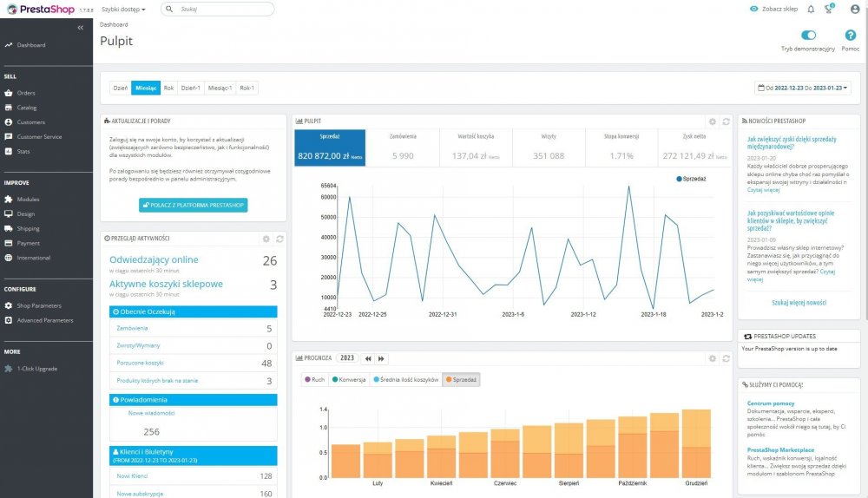The width and height of the screenshot is (868, 498).
Task: Open the Pomoc help question-mark icon
Action: (x=851, y=35)
